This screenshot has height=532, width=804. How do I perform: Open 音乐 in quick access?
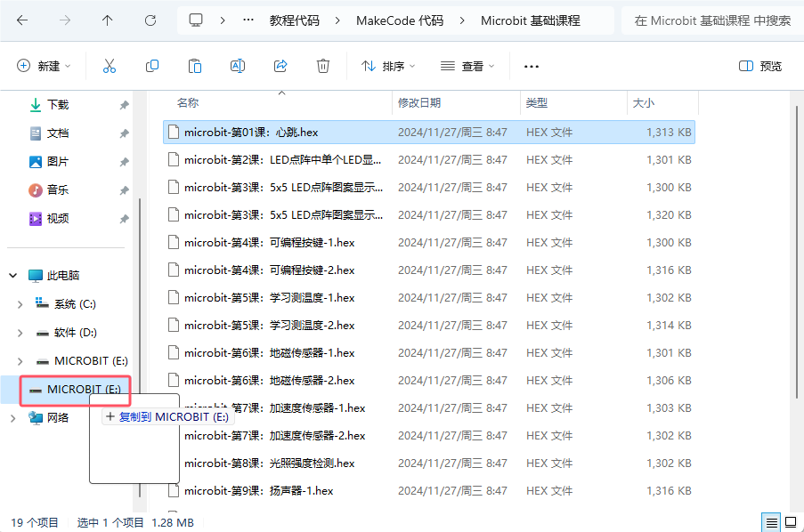pyautogui.click(x=57, y=190)
